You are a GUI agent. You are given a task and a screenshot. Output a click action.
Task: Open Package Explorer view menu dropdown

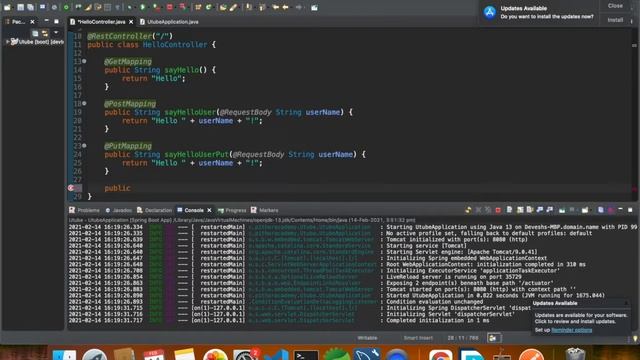point(56,33)
